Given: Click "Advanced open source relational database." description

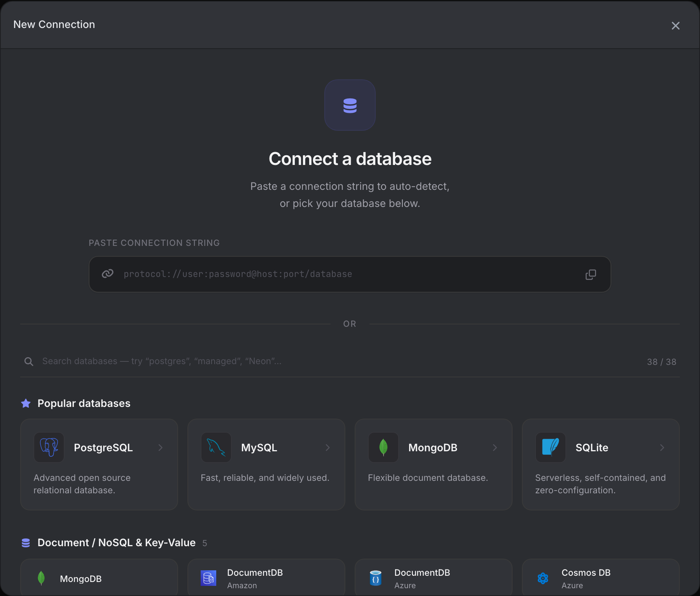Looking at the screenshot, I should (x=82, y=484).
